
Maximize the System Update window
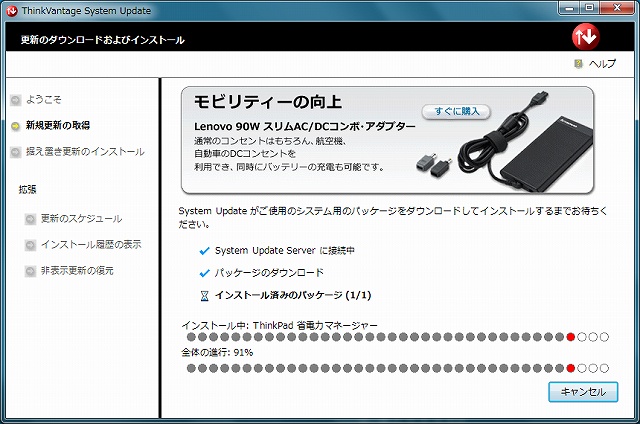click(x=590, y=8)
